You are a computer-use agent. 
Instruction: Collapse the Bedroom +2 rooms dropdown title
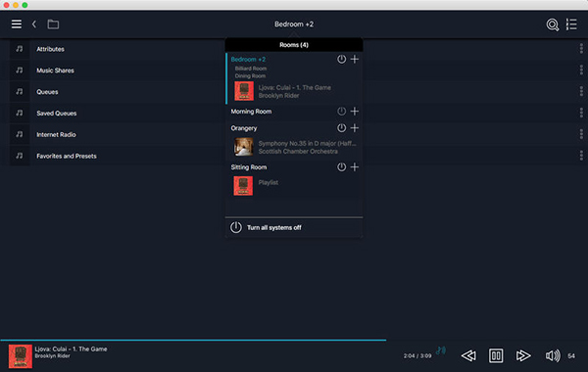(x=294, y=24)
